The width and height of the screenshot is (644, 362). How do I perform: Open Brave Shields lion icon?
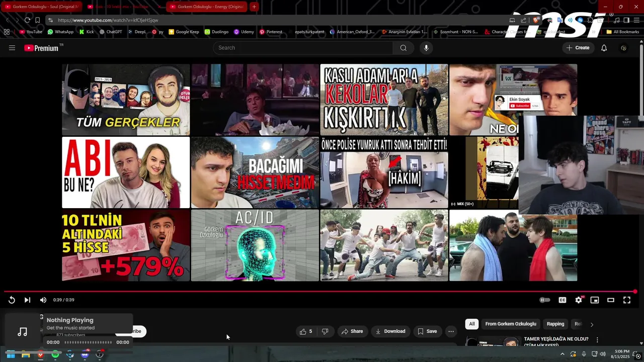[x=536, y=20]
